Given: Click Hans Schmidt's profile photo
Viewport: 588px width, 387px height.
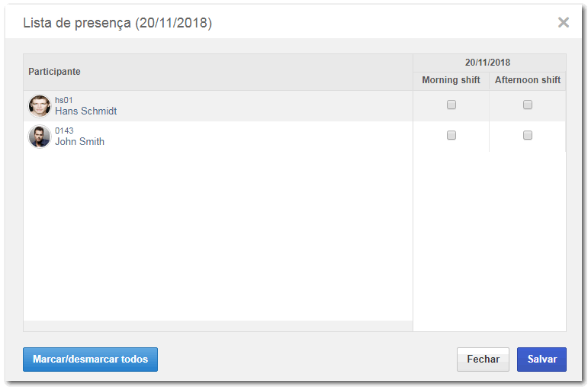Looking at the screenshot, I should pyautogui.click(x=40, y=106).
